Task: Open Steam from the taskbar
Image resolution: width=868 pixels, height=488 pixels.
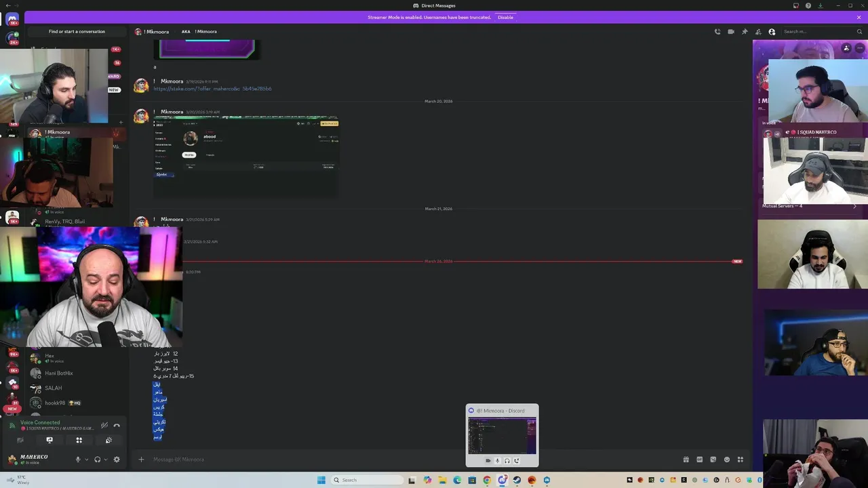Action: coord(517,480)
